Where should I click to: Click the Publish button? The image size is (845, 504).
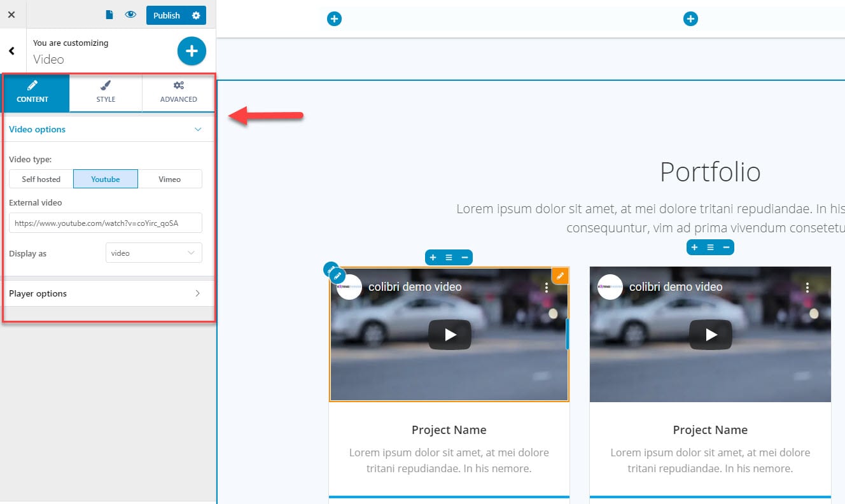(x=167, y=15)
